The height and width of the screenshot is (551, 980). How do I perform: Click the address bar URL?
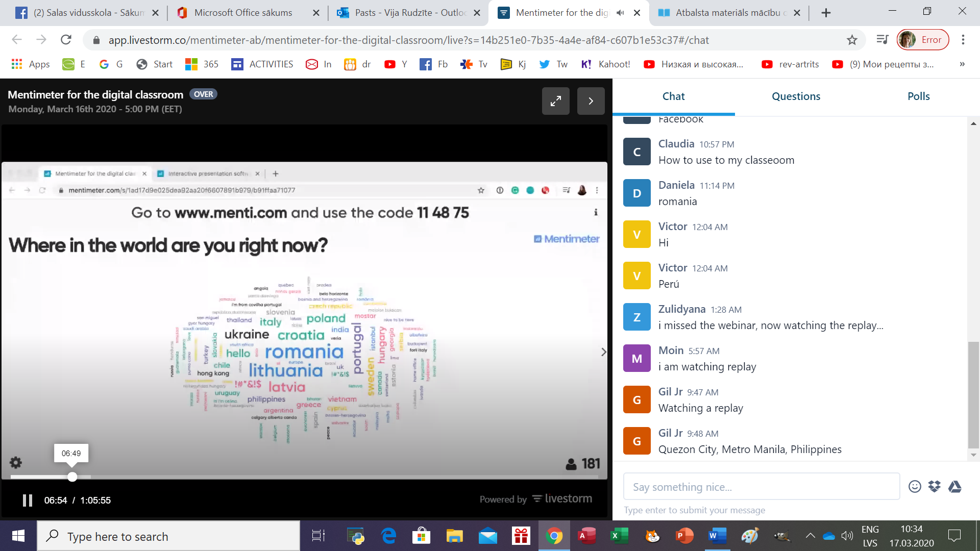(x=408, y=40)
